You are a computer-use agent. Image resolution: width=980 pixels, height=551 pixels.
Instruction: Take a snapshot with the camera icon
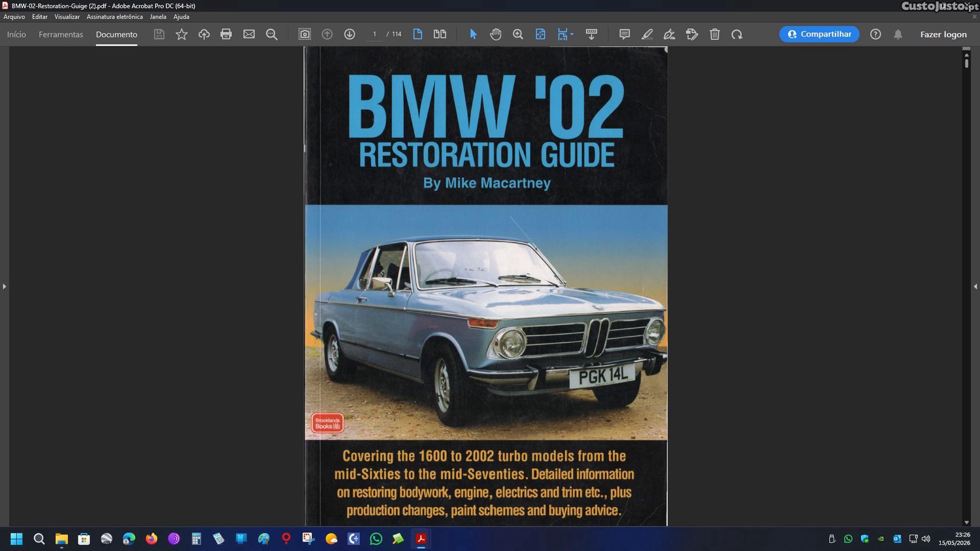[304, 34]
